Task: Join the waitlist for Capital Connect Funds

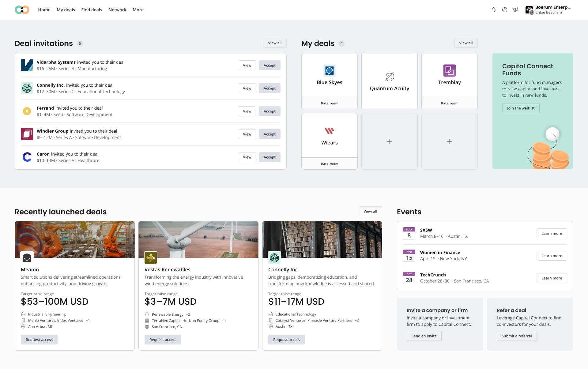Action: 521,108
